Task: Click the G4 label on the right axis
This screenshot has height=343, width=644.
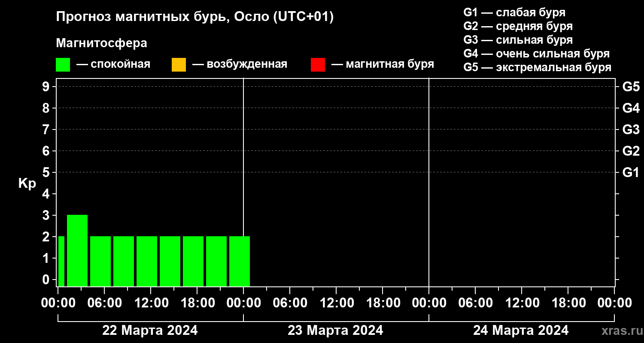Action: click(631, 108)
